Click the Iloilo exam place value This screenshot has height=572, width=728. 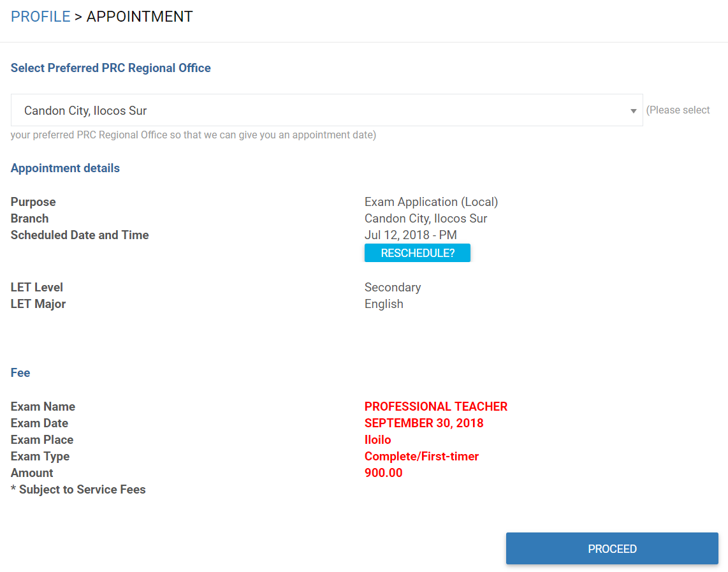point(377,439)
